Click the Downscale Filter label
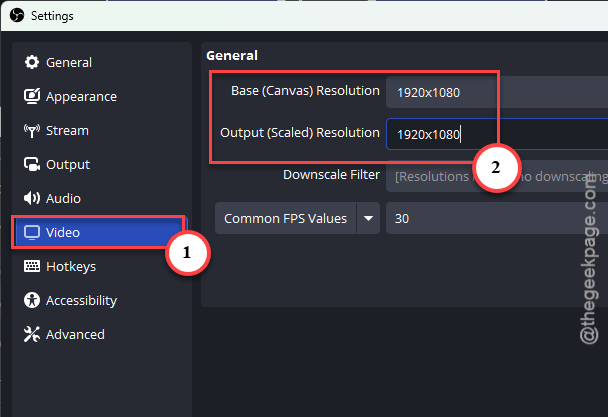Screen dimensions: 608x417 pos(331,175)
